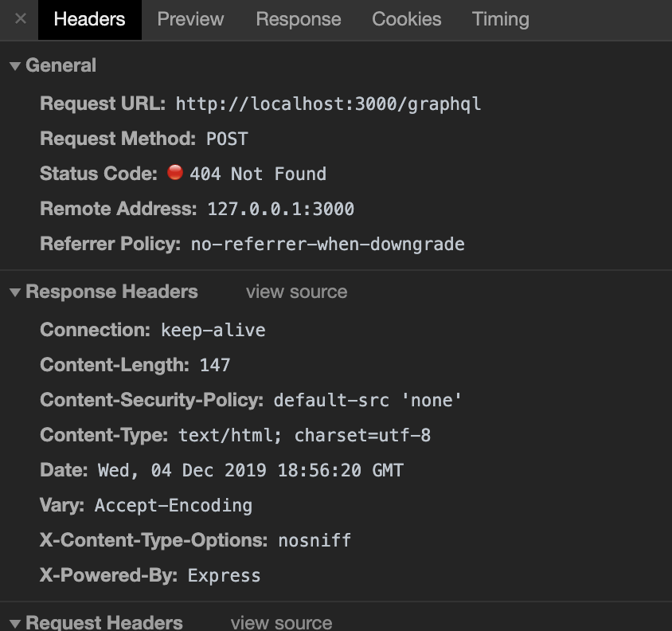Open the Timing tab
Screen dimensions: 672x631
(x=500, y=19)
